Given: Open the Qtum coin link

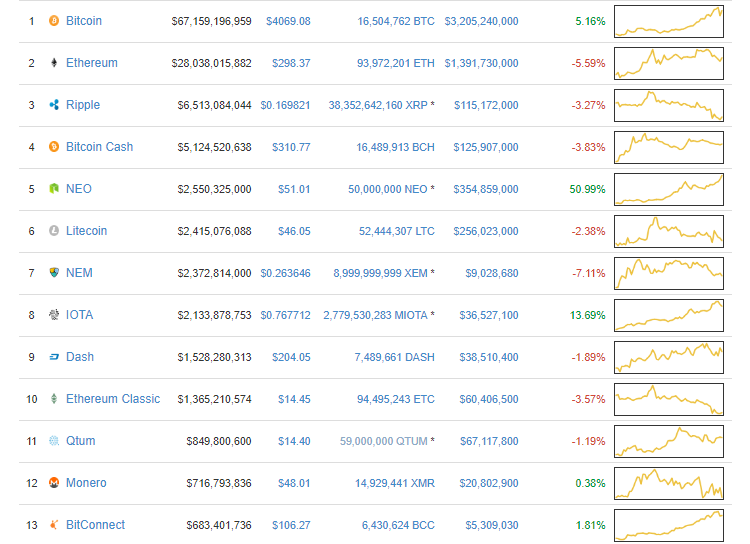Looking at the screenshot, I should pos(80,441).
